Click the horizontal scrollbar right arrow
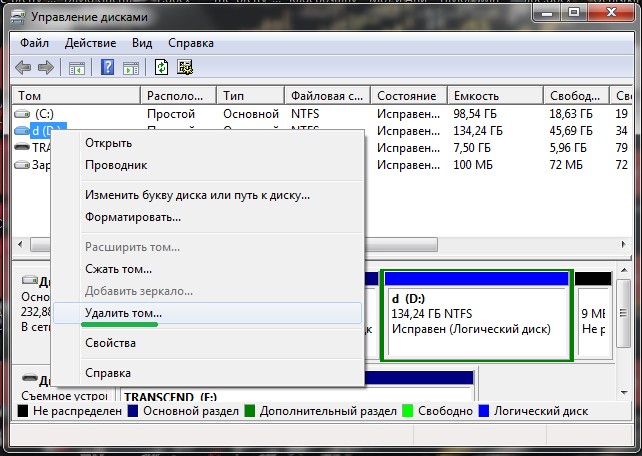The width and height of the screenshot is (642, 456). pyautogui.click(x=623, y=245)
